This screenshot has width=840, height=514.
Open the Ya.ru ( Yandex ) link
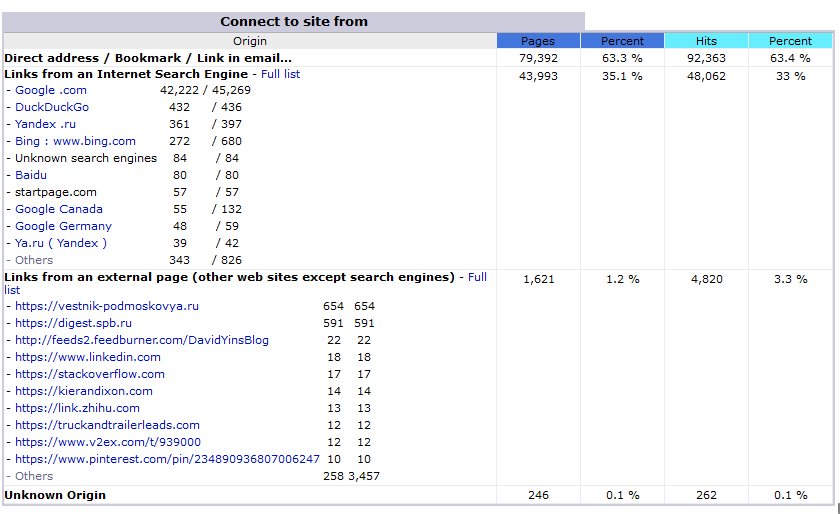pyautogui.click(x=61, y=243)
